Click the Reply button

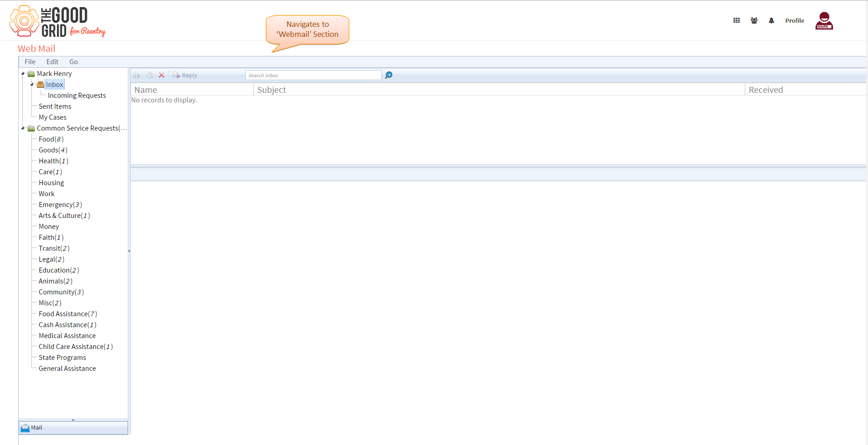pyautogui.click(x=185, y=75)
